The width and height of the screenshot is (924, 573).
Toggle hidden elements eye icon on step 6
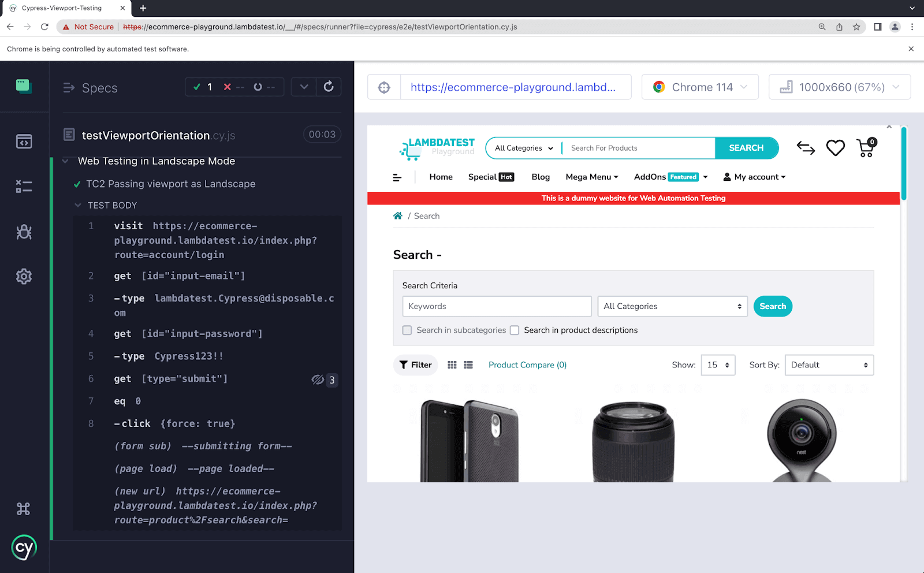tap(318, 379)
